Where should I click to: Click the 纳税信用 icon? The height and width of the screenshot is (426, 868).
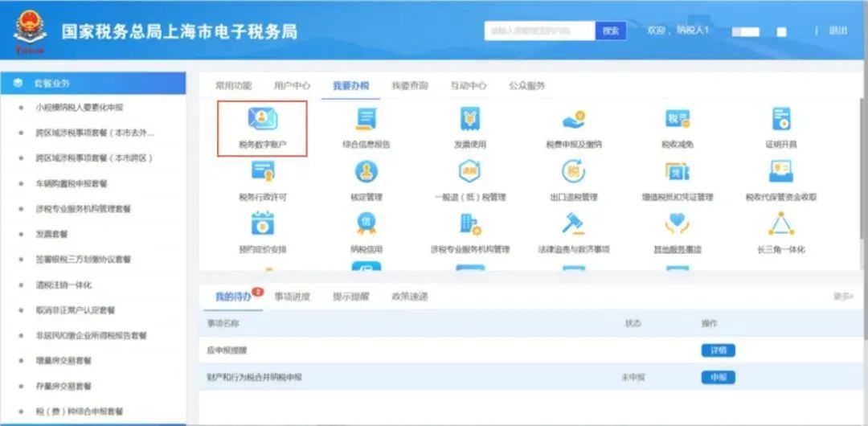(x=366, y=225)
